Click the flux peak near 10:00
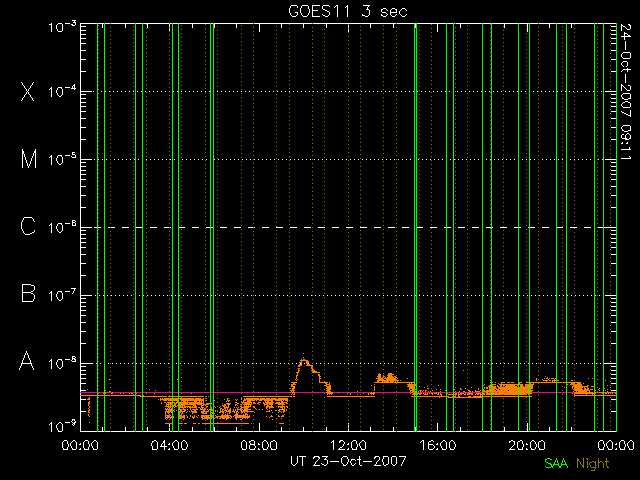Viewport: 640px width, 480px height. 304,362
